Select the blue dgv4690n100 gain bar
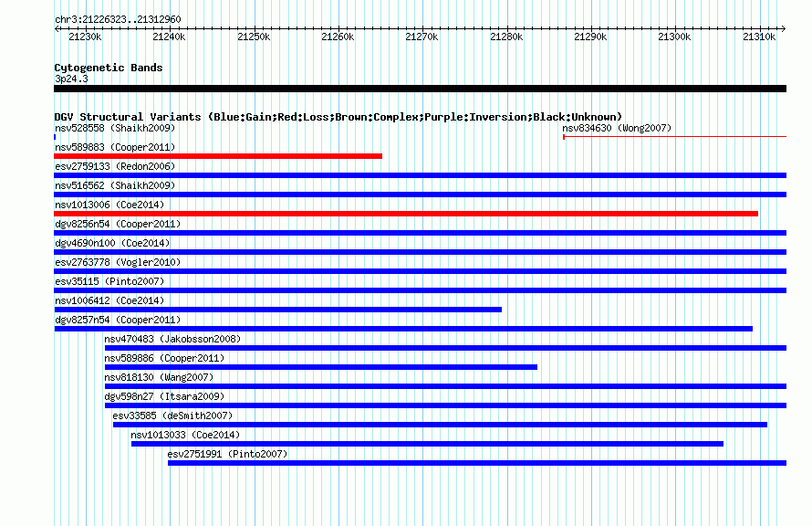The image size is (812, 526). 421,252
